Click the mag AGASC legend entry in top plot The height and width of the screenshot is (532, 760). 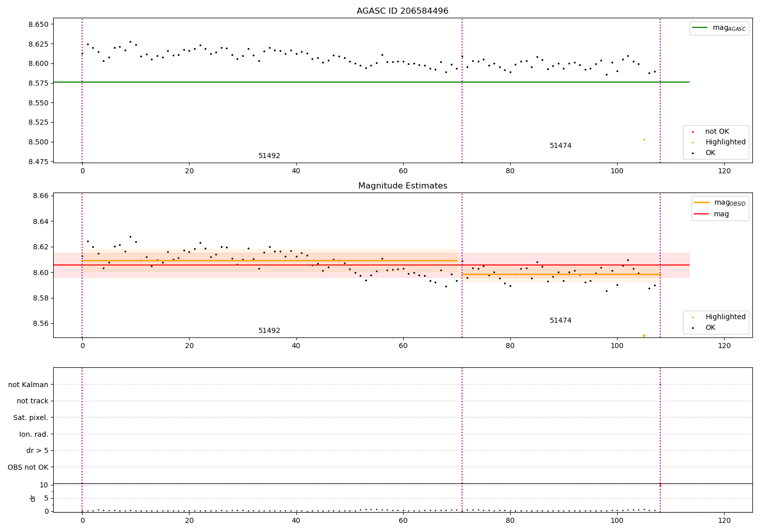[719, 28]
